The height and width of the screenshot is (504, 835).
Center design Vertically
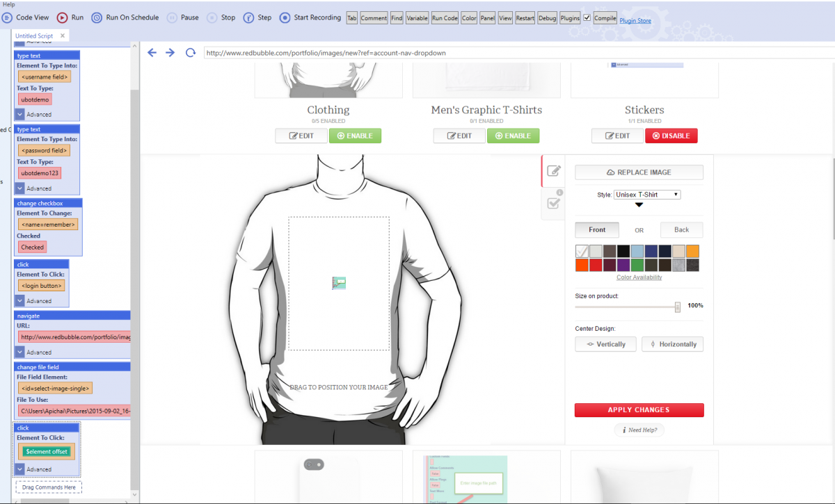(605, 344)
